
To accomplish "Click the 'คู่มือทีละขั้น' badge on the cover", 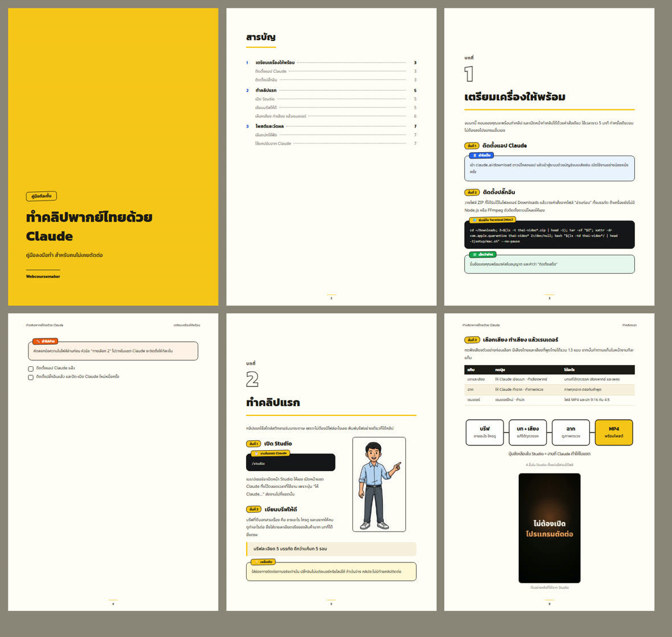I will coord(41,196).
